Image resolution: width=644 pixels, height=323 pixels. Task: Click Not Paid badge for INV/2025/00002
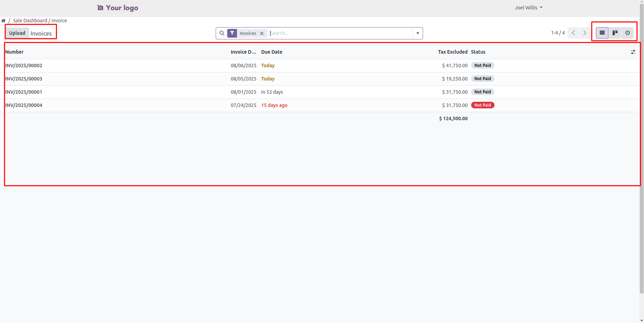pyautogui.click(x=483, y=66)
